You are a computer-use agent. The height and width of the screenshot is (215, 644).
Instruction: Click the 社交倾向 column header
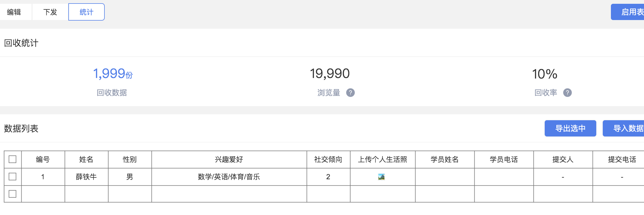coord(328,159)
